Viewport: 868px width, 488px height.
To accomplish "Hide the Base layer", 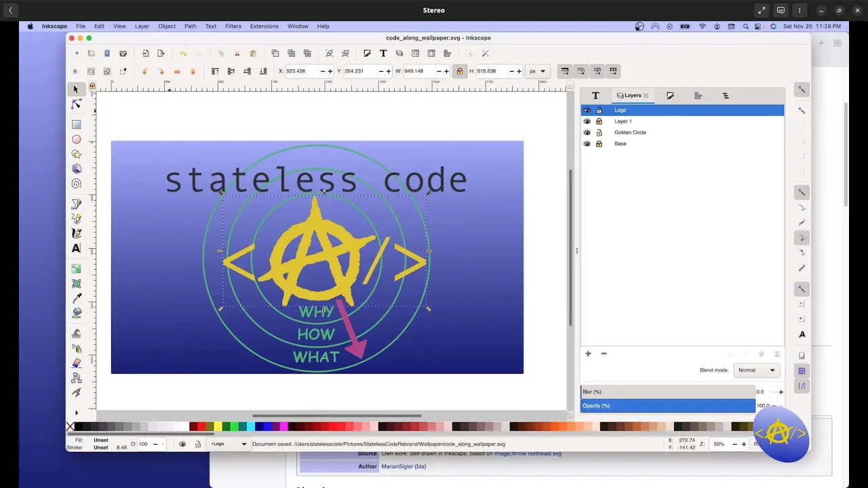I will [x=587, y=144].
